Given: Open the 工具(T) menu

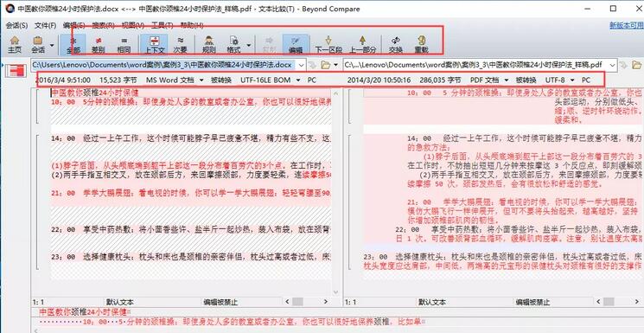Looking at the screenshot, I should [x=163, y=25].
